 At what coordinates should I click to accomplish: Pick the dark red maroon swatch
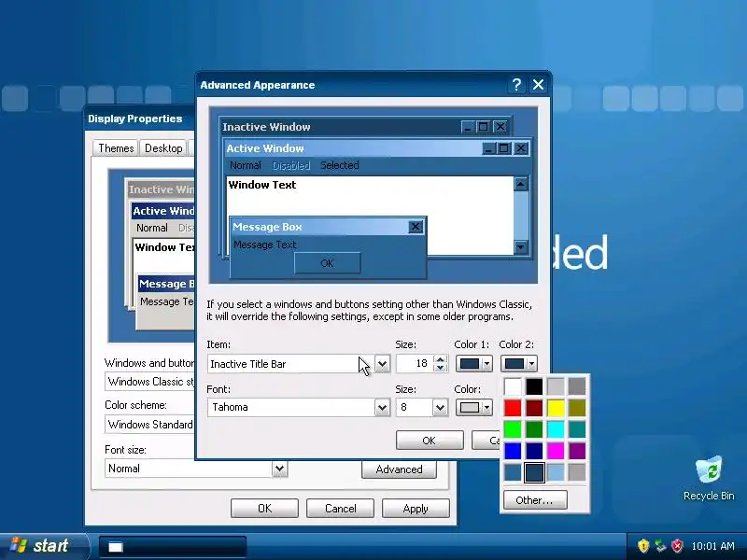point(534,408)
